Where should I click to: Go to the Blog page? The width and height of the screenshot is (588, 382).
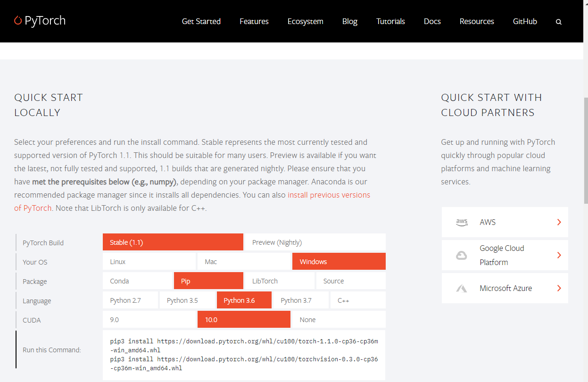coord(350,21)
